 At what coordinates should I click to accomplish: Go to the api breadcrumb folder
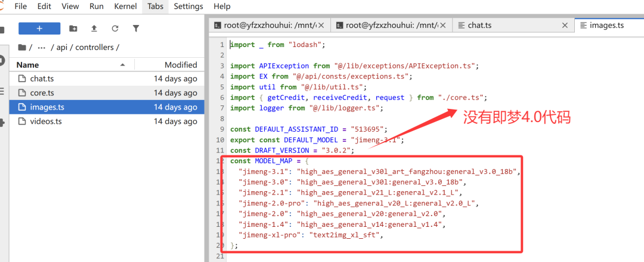pos(61,47)
